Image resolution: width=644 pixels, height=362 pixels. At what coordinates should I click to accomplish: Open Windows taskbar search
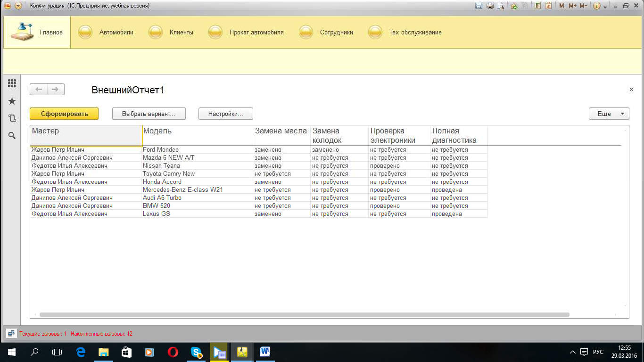tap(34, 352)
